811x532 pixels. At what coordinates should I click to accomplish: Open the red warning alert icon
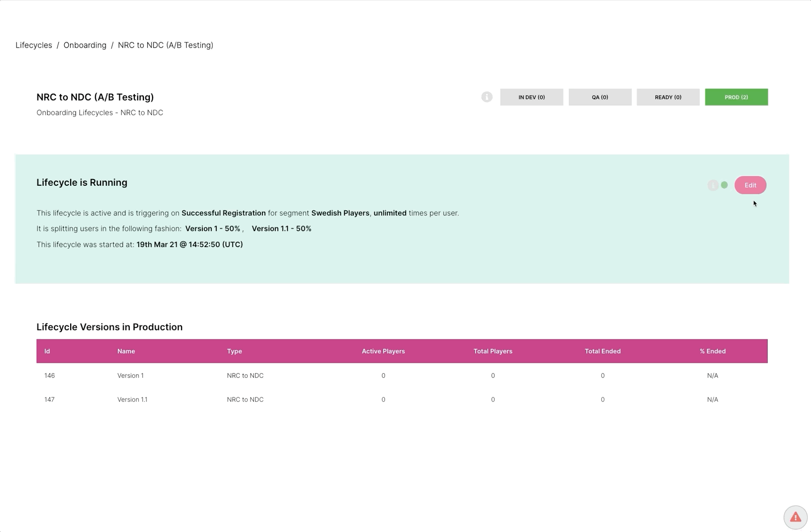click(x=795, y=517)
